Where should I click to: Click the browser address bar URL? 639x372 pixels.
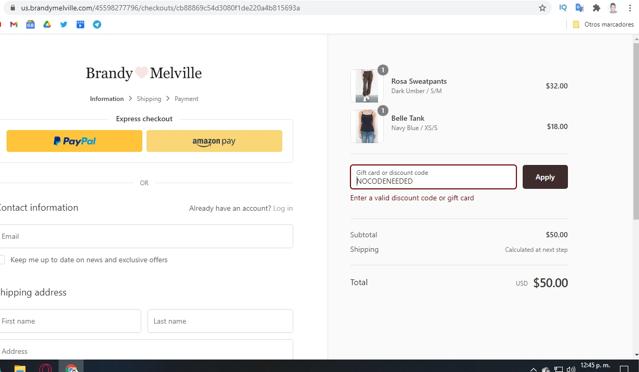coord(161,8)
